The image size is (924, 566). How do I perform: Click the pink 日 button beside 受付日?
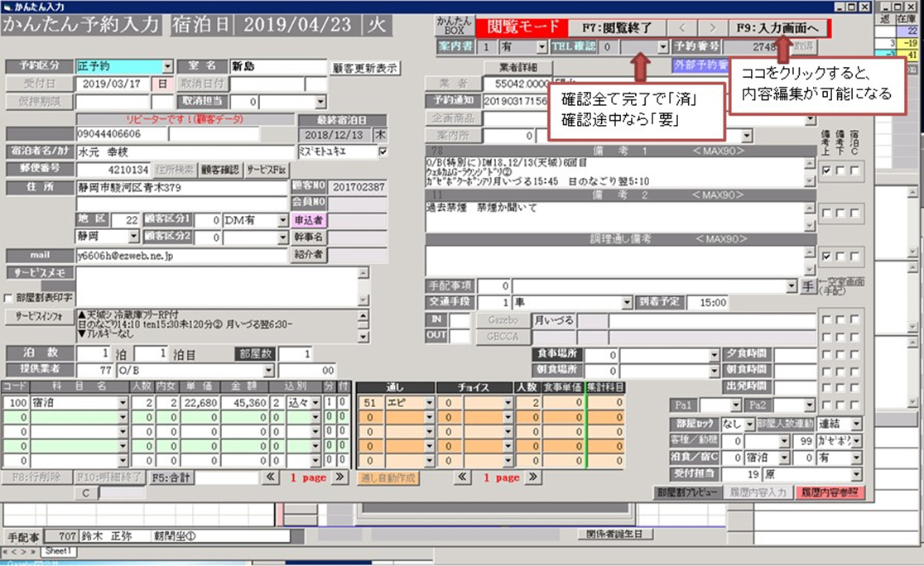click(x=163, y=84)
